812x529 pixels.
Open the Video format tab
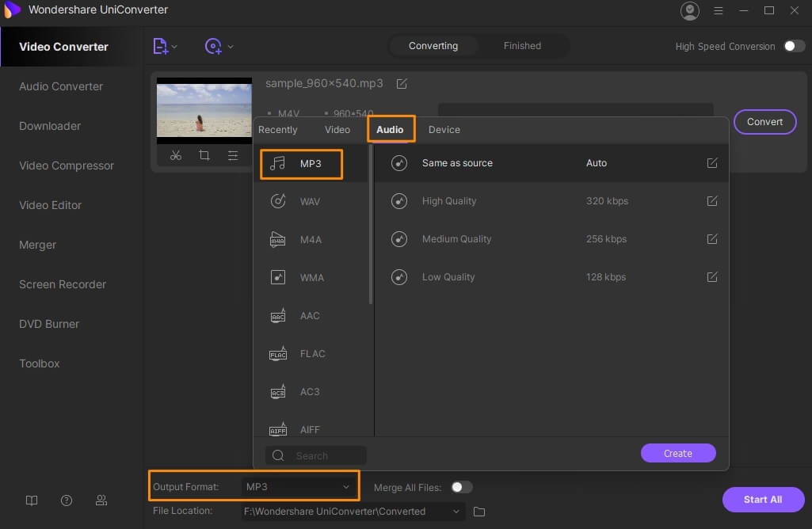point(337,129)
